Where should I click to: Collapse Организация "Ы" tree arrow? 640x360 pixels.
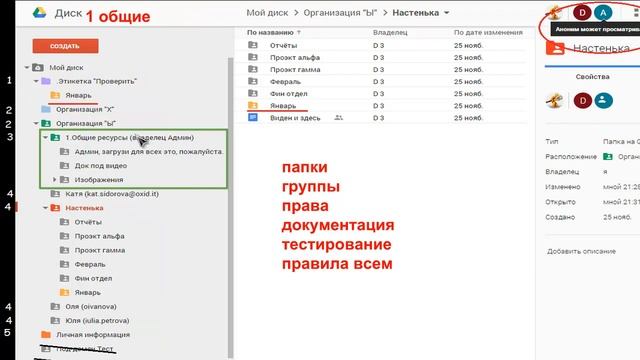point(36,123)
